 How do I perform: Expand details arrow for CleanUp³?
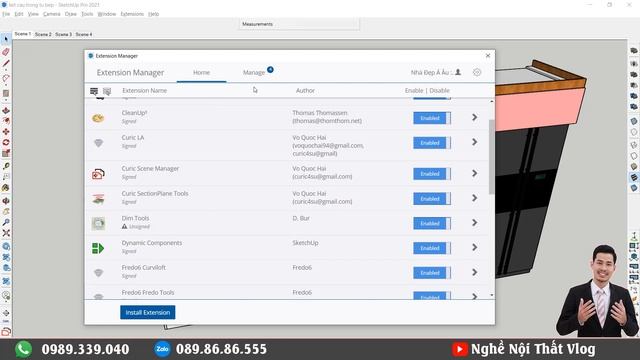click(474, 117)
